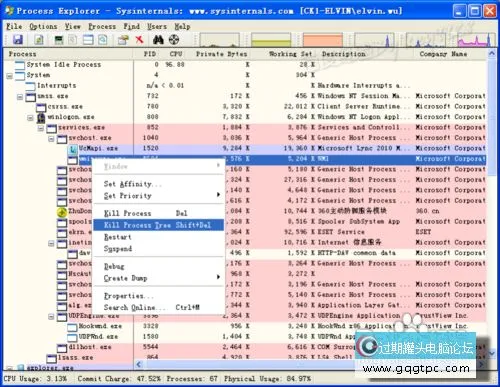The width and height of the screenshot is (500, 387).
Task: Click the ekrn ESET service icon
Action: pyautogui.click(x=62, y=232)
